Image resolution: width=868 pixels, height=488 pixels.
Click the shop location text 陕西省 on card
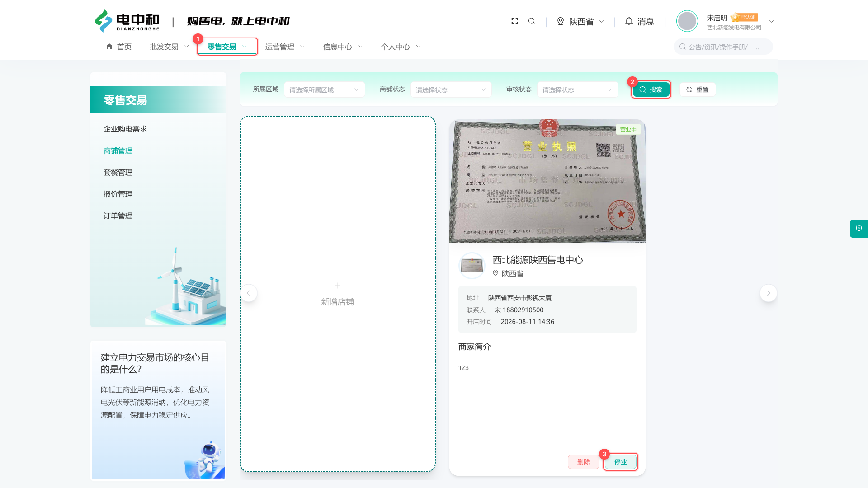[x=513, y=273]
